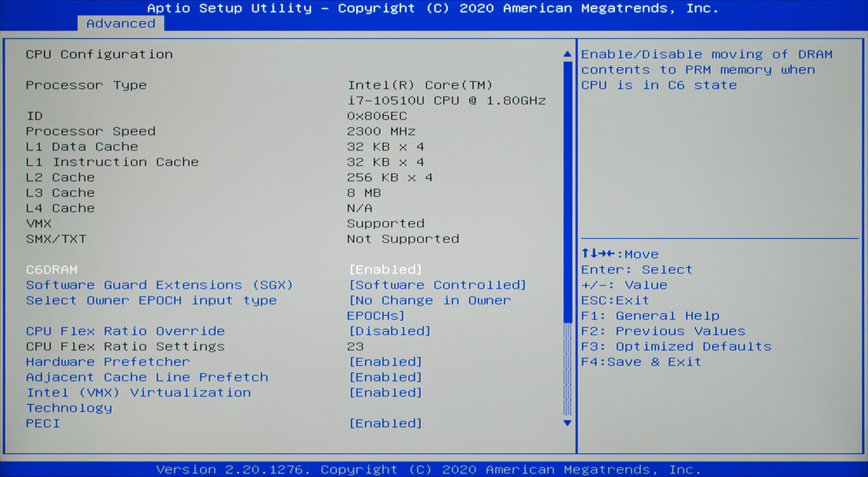Open Owner EPOCH input type options
The height and width of the screenshot is (477, 868).
[x=429, y=301]
